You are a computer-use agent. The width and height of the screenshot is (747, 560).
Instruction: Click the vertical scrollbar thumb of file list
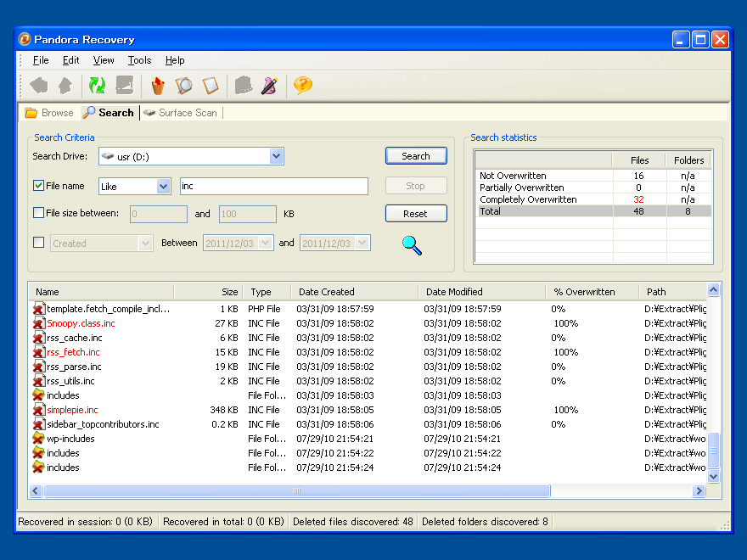coord(713,451)
